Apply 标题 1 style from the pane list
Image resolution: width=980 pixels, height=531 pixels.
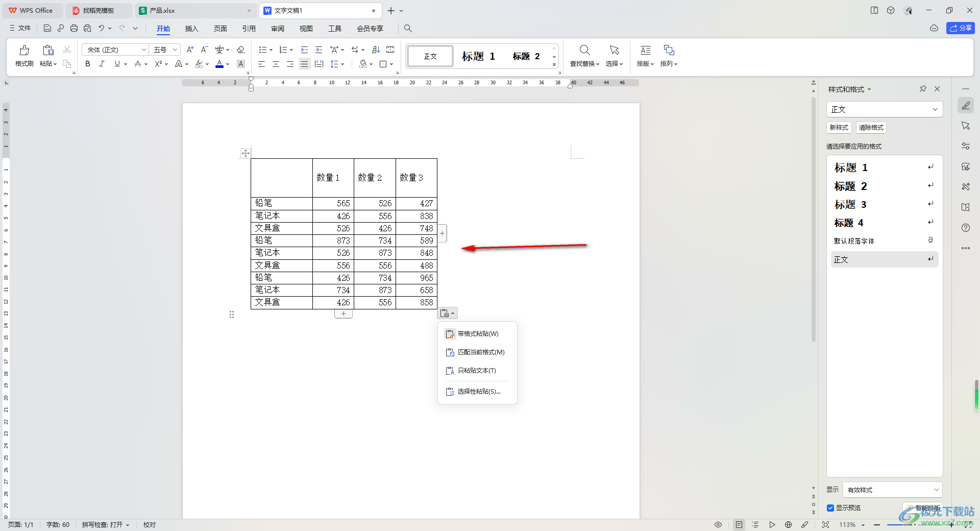coord(884,167)
